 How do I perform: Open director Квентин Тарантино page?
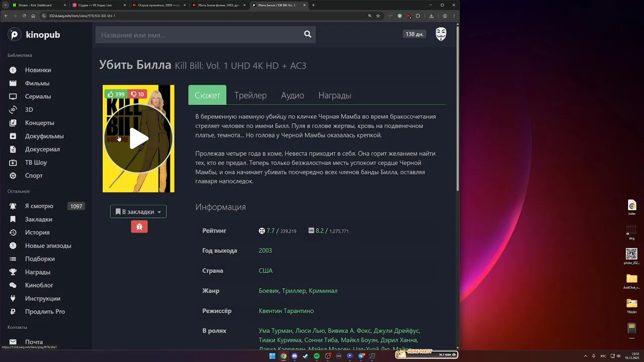286,311
